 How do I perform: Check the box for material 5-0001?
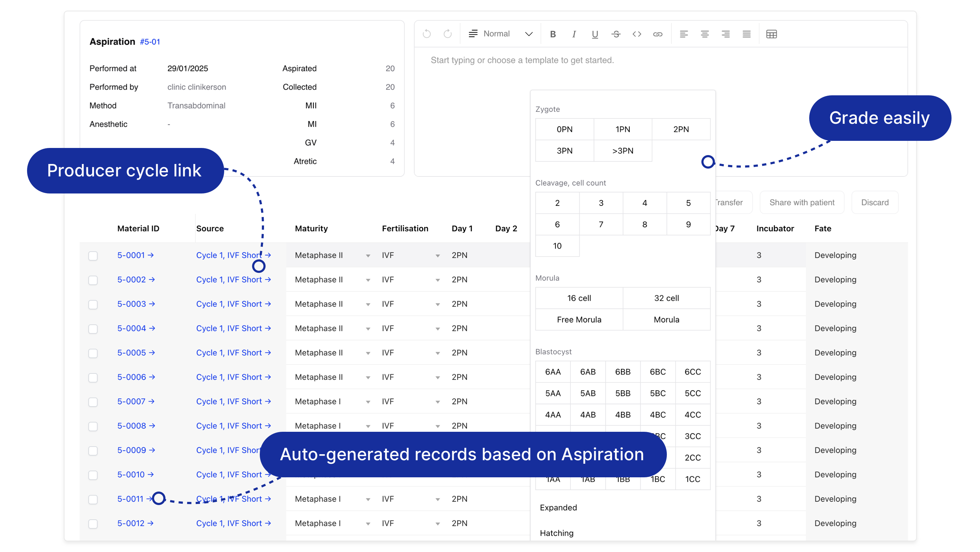[93, 255]
